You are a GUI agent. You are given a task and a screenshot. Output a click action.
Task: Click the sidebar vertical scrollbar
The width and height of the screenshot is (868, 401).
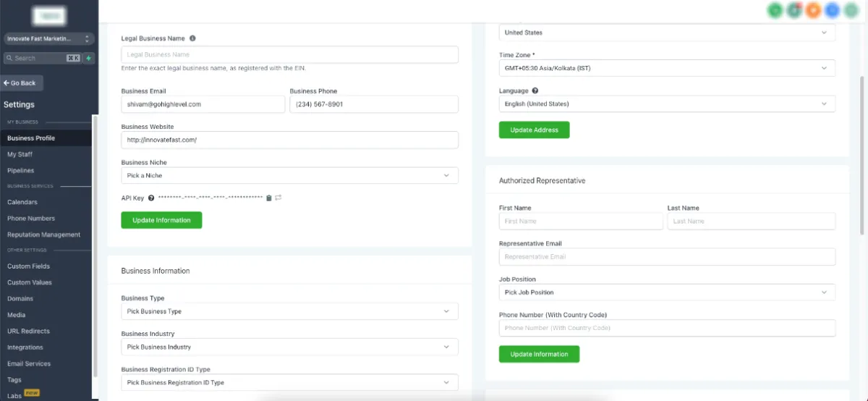tap(95, 246)
